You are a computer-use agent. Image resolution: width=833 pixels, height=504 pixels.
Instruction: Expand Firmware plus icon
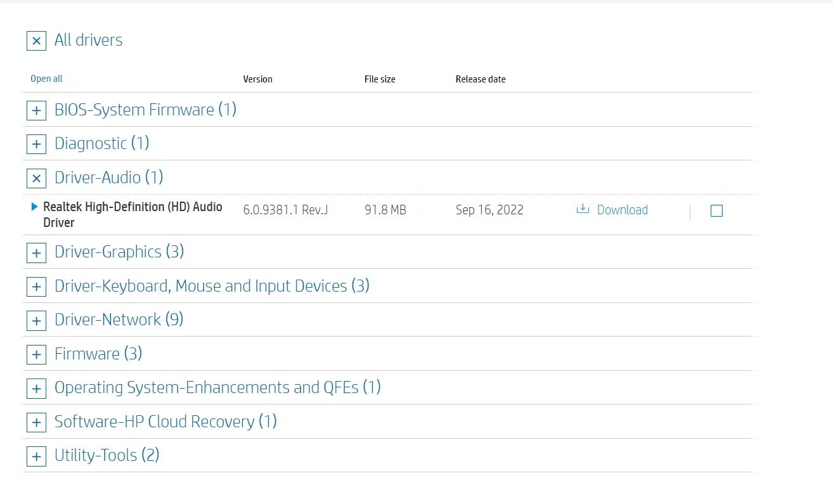pos(36,354)
